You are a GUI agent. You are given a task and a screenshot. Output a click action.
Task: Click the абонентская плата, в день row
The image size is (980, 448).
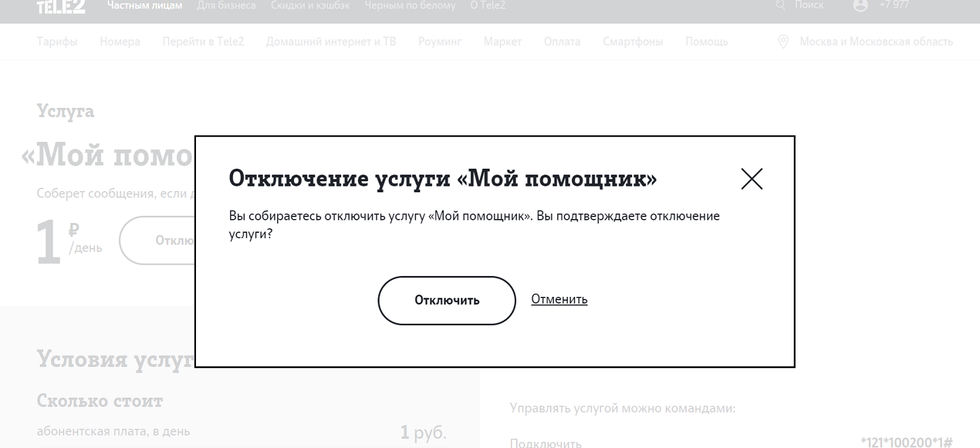[x=242, y=432]
